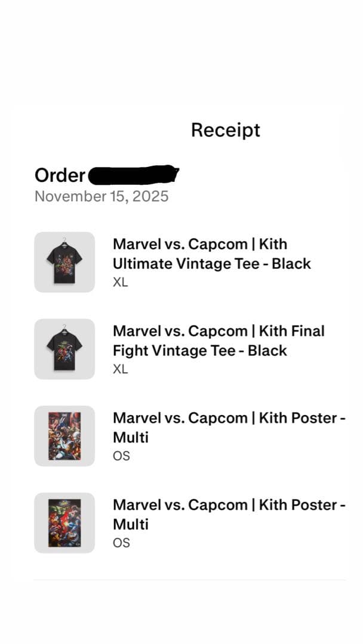Click the XL size label under the Ultimate Tee

[x=120, y=282]
